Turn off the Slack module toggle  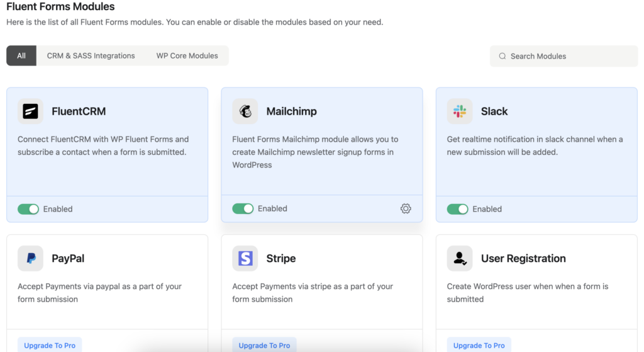pos(458,209)
